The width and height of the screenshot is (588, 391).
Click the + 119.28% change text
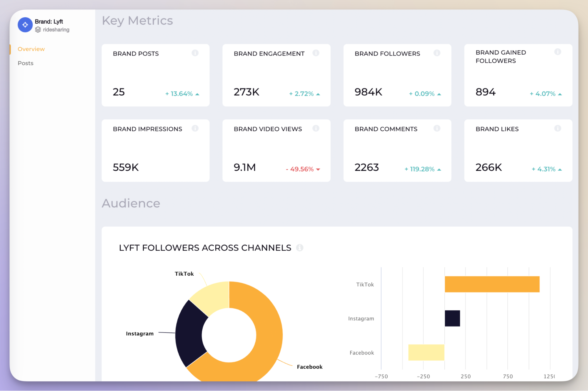[419, 169]
